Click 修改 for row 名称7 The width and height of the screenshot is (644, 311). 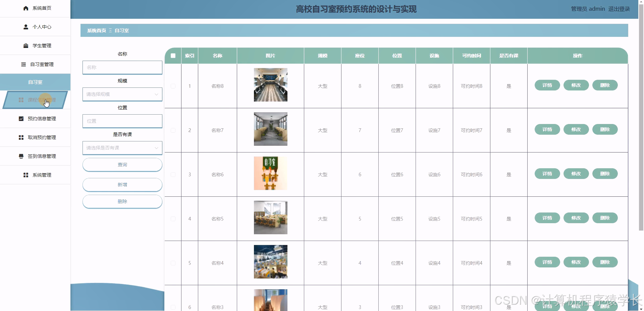pos(576,129)
